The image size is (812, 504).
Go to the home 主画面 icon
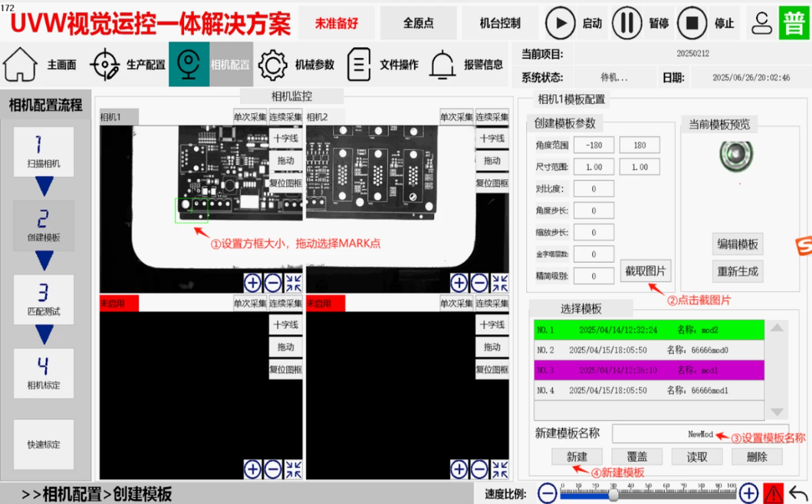[20, 64]
